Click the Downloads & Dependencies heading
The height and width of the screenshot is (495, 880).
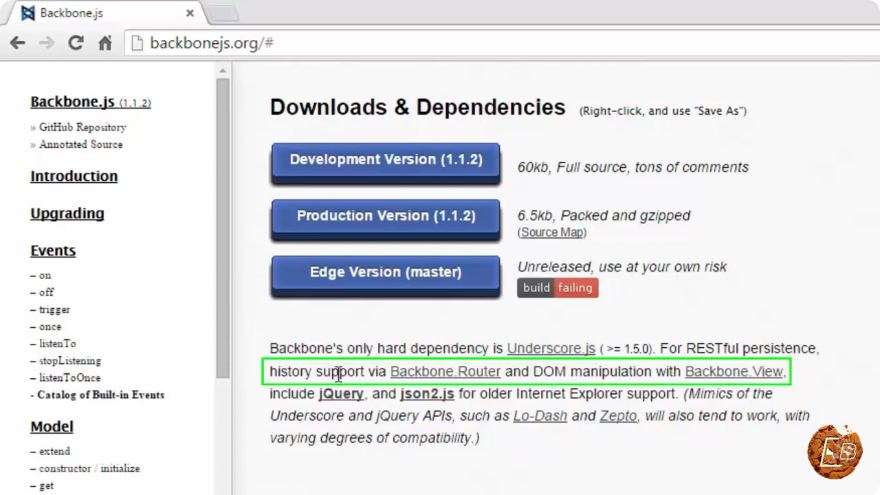pyautogui.click(x=418, y=107)
